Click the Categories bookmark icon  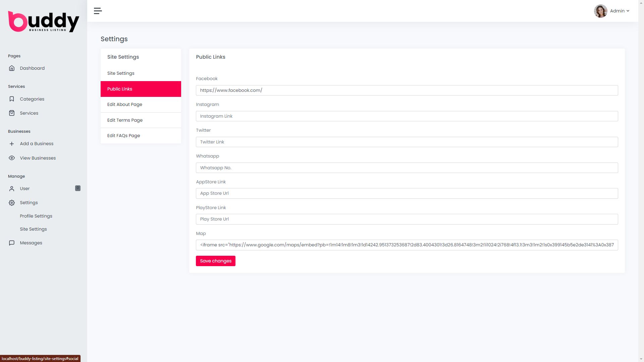coord(12,99)
